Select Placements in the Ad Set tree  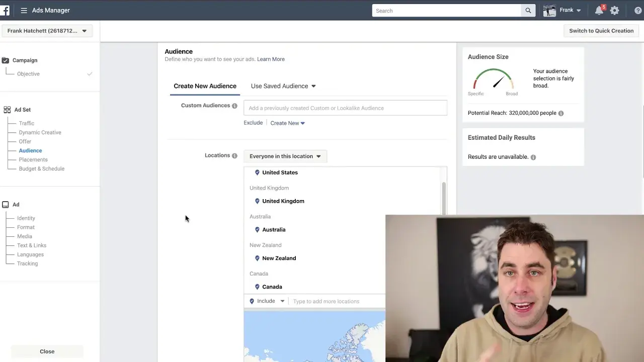[x=33, y=160]
